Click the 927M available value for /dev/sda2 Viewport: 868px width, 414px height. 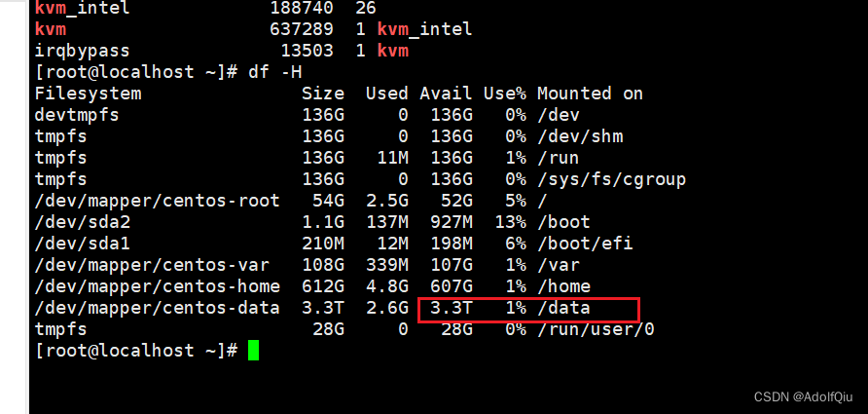(x=452, y=222)
